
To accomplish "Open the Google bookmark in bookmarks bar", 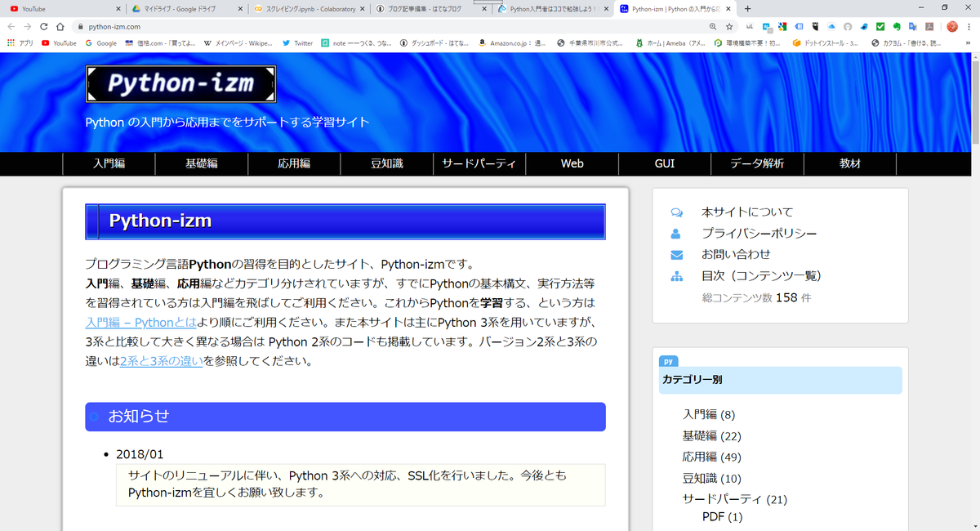I will 101,42.
